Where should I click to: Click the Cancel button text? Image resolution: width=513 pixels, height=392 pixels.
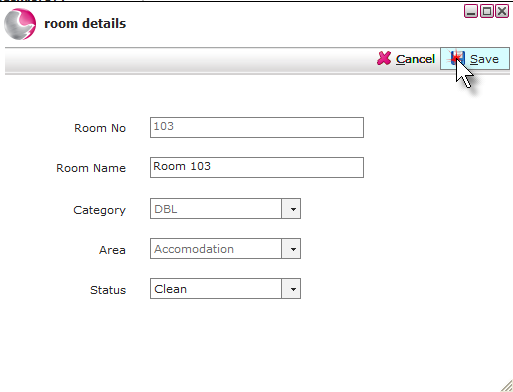415,59
